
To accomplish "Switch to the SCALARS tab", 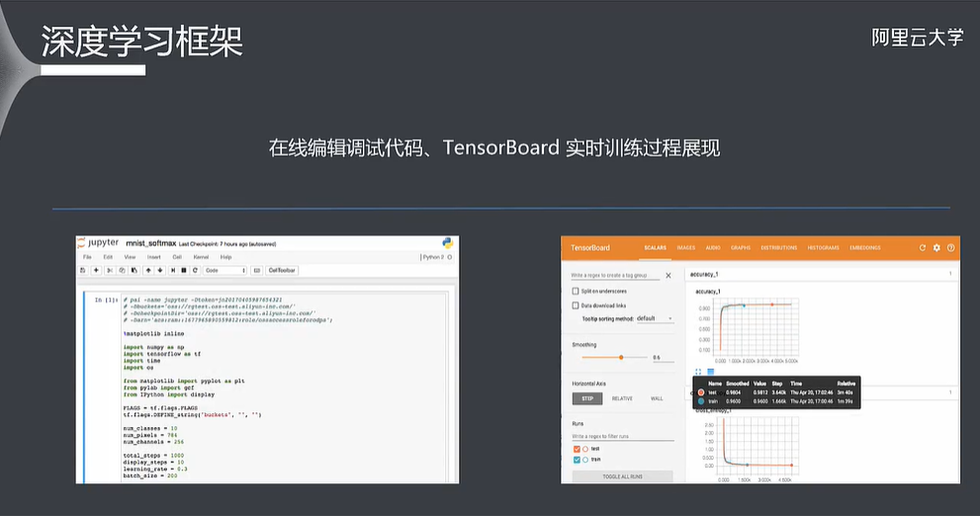I will [x=655, y=248].
